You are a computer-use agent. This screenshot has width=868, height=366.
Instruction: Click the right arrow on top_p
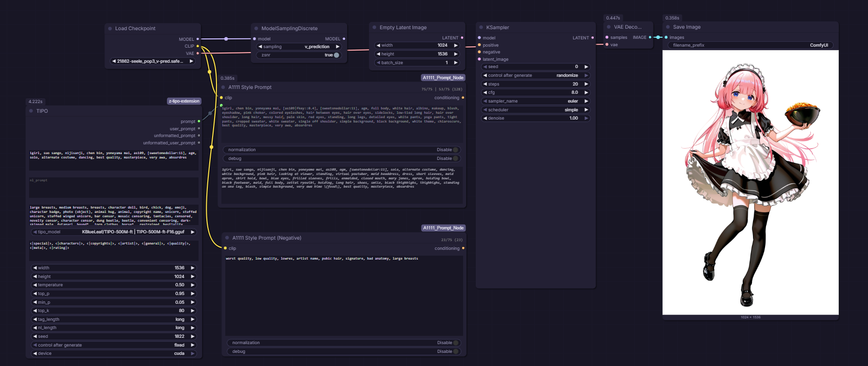(193, 294)
